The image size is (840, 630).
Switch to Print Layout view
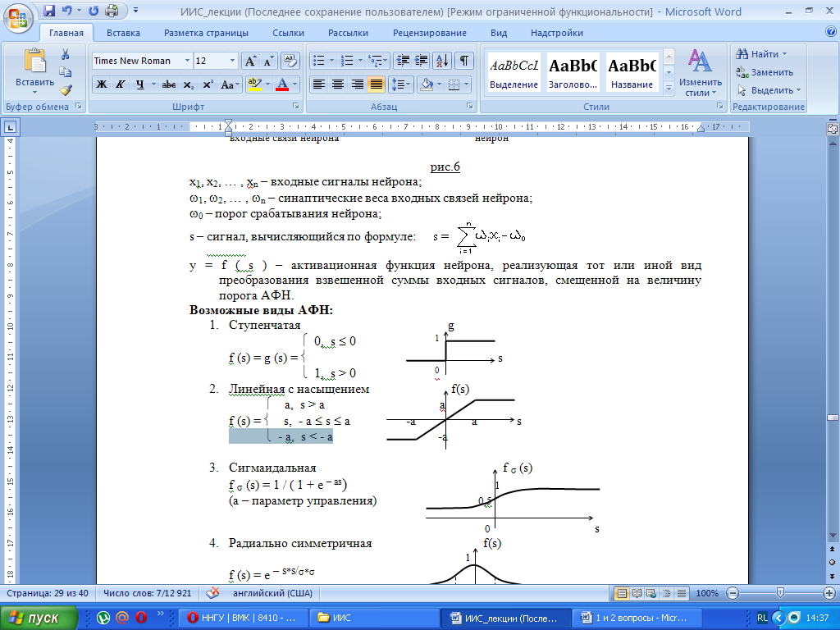pyautogui.click(x=622, y=593)
